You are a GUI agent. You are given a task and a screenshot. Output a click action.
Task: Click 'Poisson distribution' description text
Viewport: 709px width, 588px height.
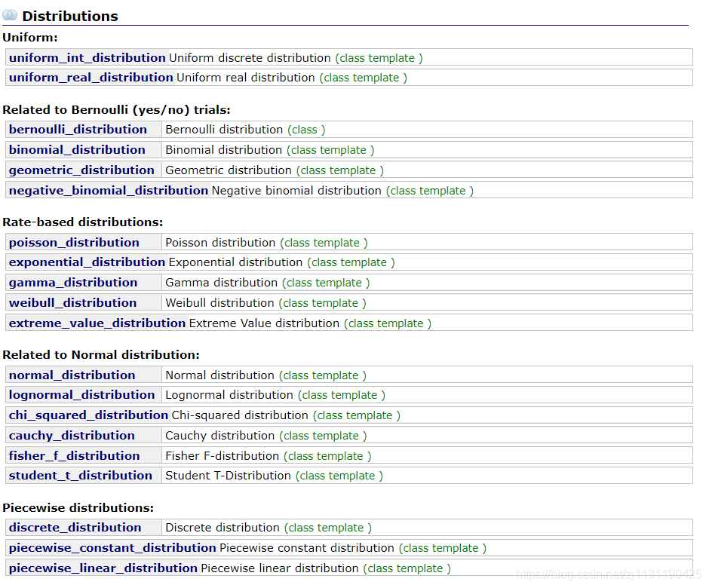coord(221,243)
